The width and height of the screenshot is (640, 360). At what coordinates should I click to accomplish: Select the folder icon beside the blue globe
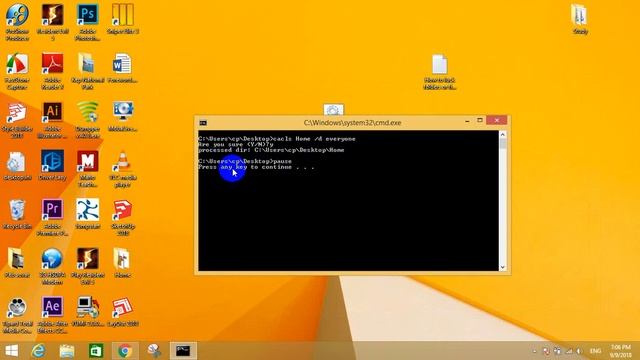pos(17,258)
